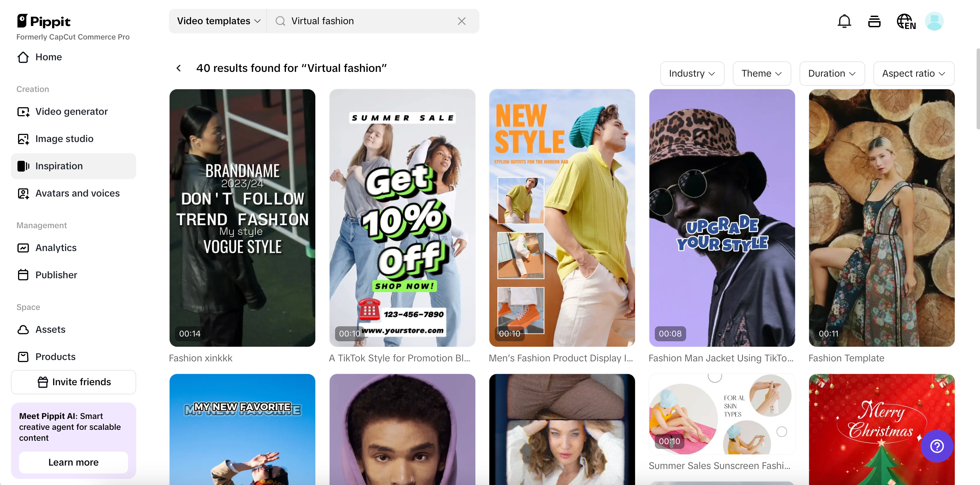
Task: Open the Theme filter dropdown
Action: tap(761, 74)
